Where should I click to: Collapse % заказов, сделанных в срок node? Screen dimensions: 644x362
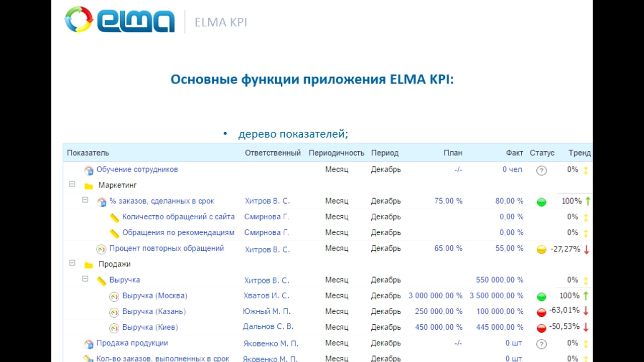click(85, 200)
